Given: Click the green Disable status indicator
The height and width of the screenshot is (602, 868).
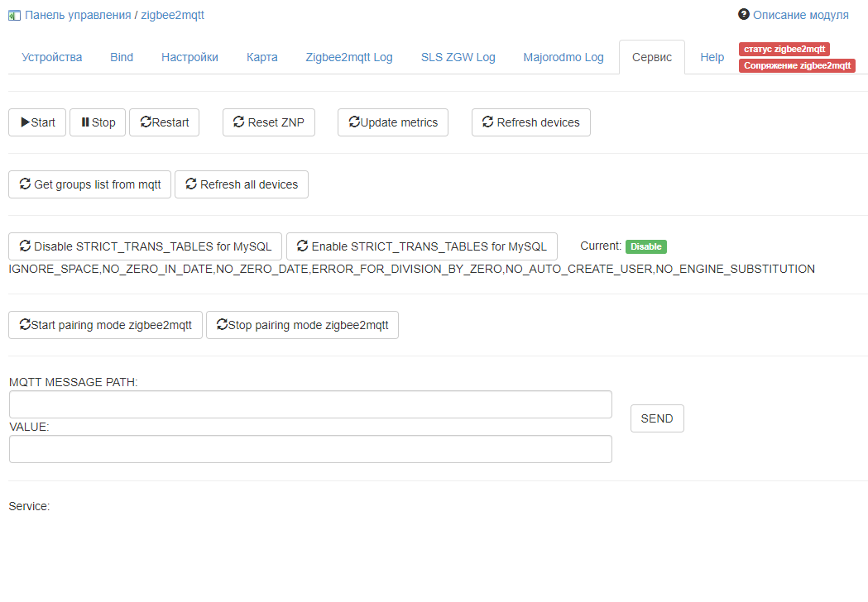Looking at the screenshot, I should (x=646, y=246).
